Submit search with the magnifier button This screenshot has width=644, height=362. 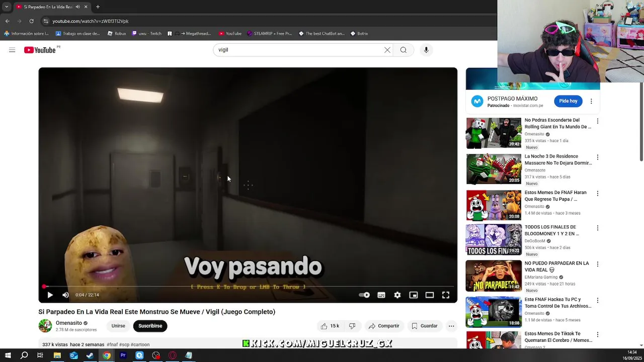coord(404,50)
